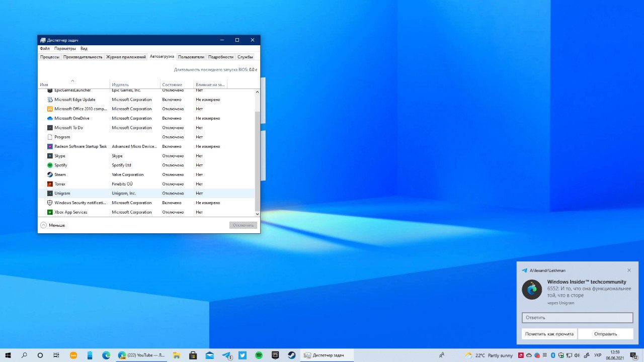Open the Action Center notifications icon
The width and height of the screenshot is (644, 362).
(633, 355)
